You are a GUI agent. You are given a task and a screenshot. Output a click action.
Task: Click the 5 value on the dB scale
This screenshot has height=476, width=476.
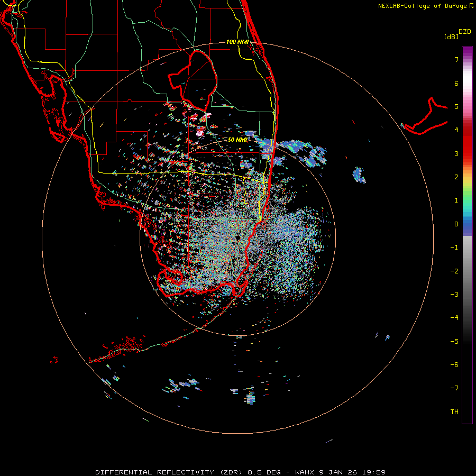[456, 106]
